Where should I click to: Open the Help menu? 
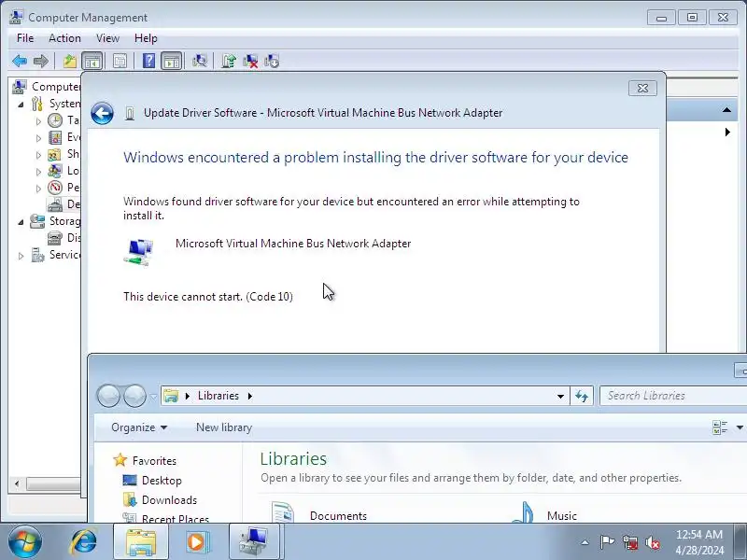coord(146,38)
